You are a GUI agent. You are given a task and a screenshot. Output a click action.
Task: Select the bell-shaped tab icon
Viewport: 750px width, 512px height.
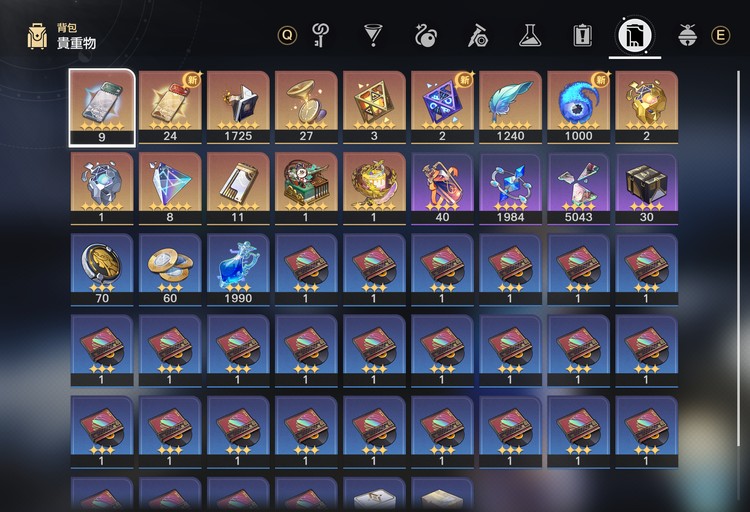[688, 35]
